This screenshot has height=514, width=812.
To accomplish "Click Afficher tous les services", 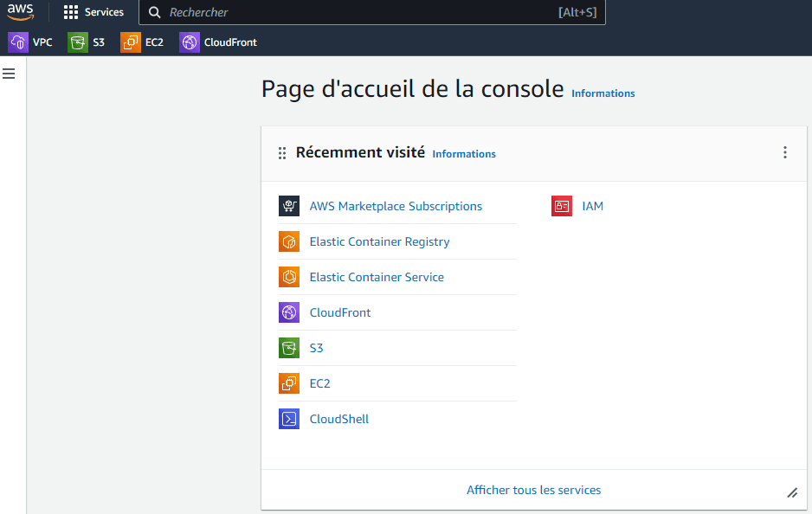I will click(x=534, y=490).
